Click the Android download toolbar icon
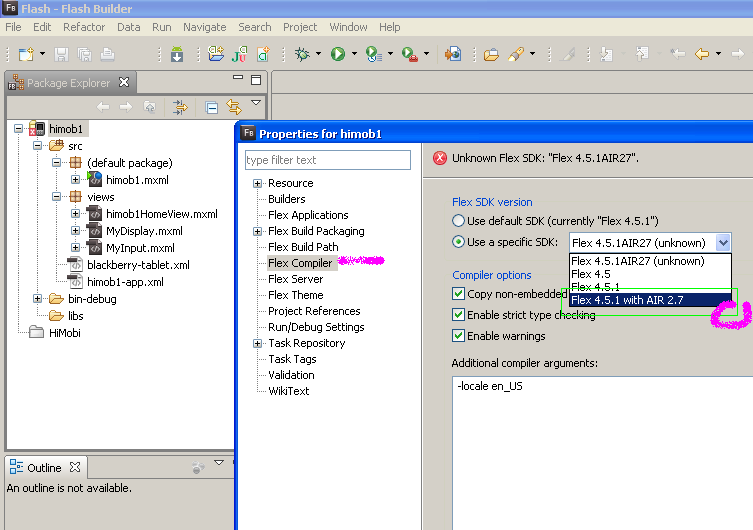Viewport: 753px width, 530px height. coord(177,54)
